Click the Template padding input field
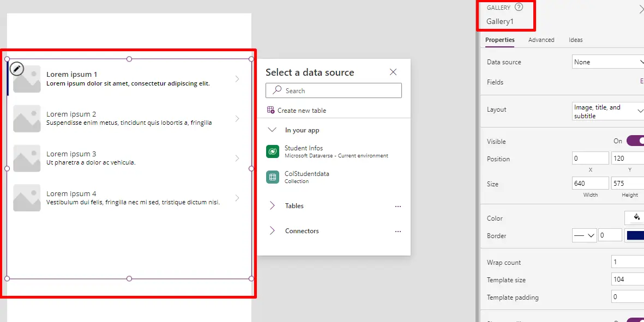Image resolution: width=644 pixels, height=322 pixels. [628, 296]
